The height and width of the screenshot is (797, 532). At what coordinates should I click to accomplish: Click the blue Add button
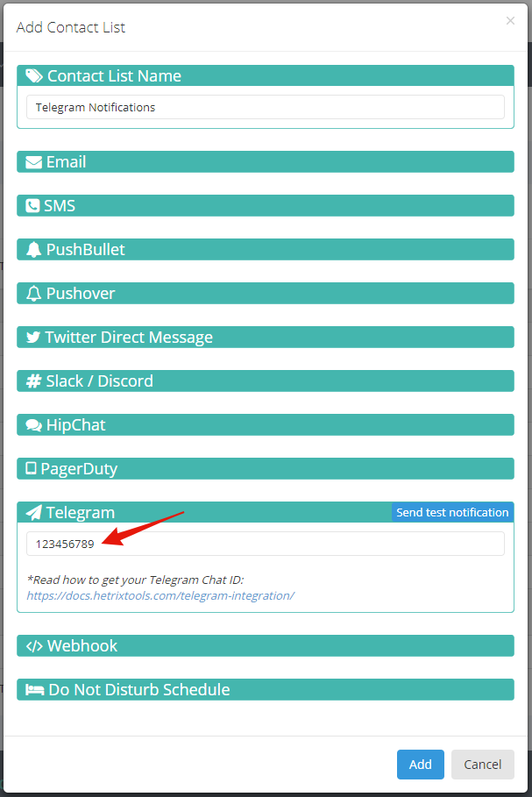(x=420, y=765)
